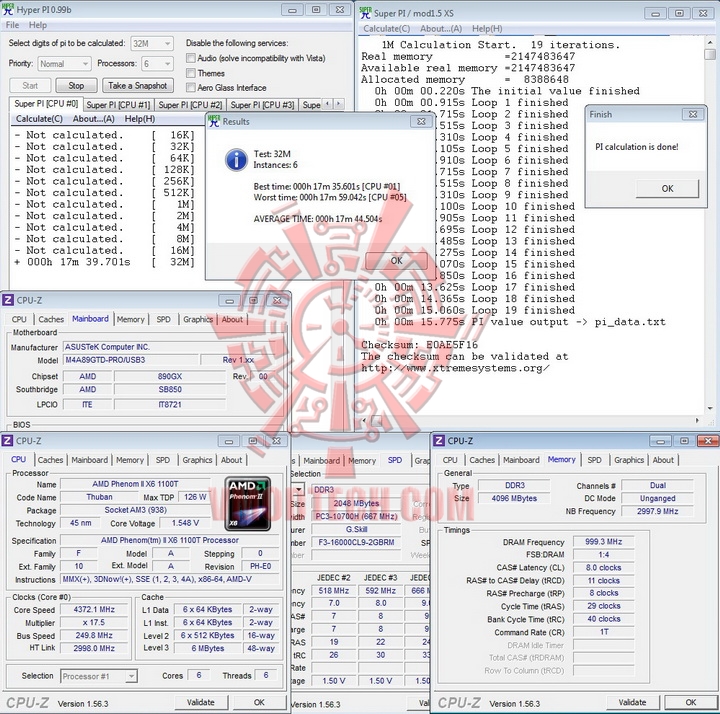
Task: Click OK in CPU-Z processor window
Action: coord(259,702)
